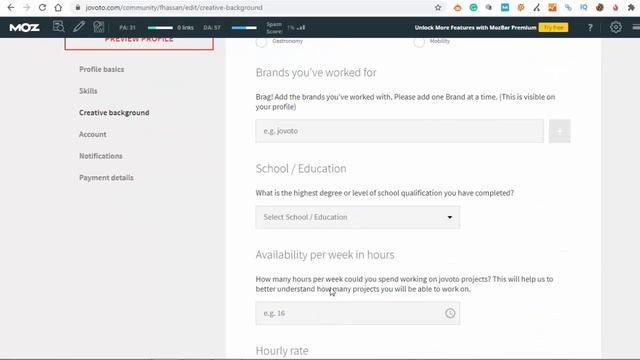This screenshot has width=640, height=360.
Task: Click the Domain Authority progress bar
Action: click(244, 28)
